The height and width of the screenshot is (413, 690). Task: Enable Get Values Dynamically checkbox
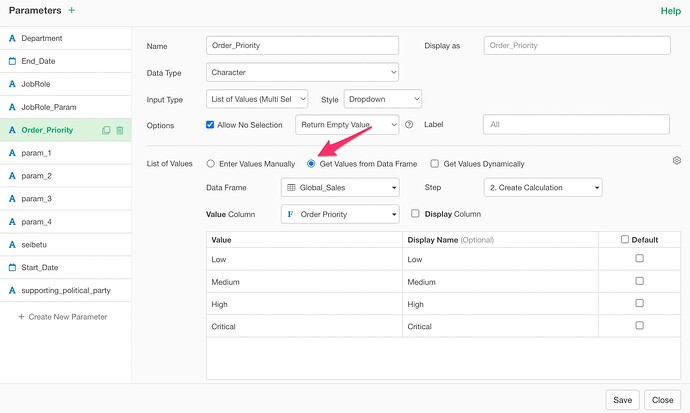(434, 164)
